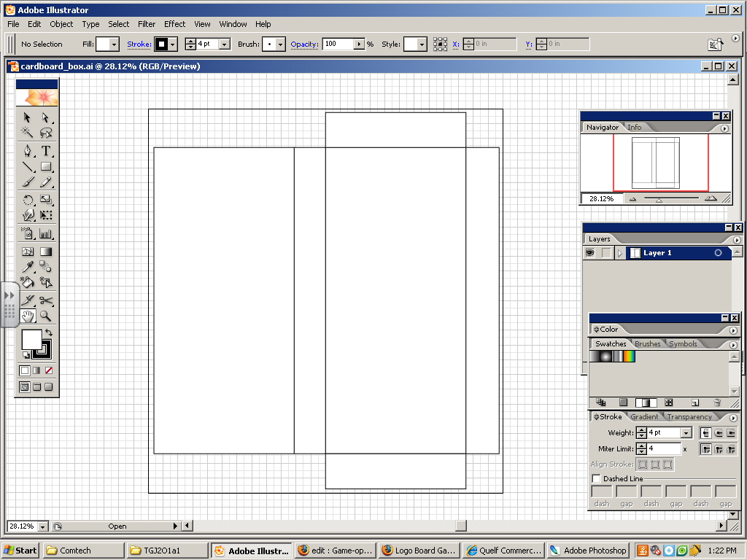The image size is (747, 560).
Task: Select the rainbow gradient swatch in Swatches
Action: 629,357
